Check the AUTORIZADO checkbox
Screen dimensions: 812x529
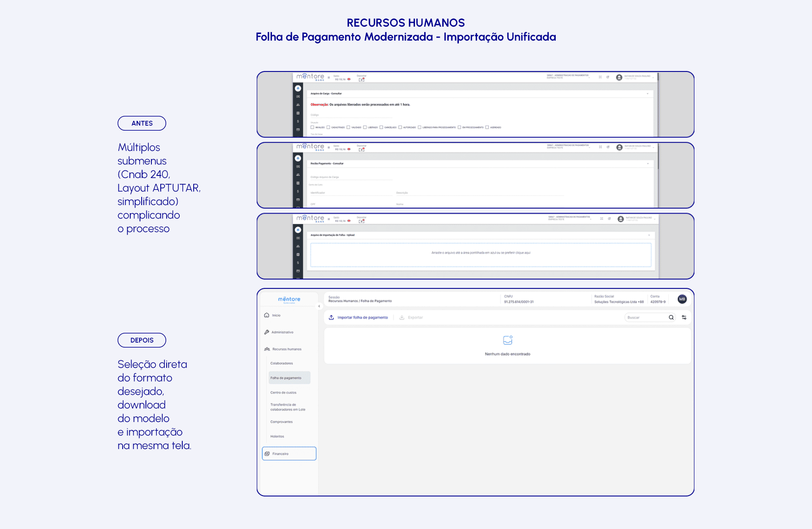pos(400,127)
